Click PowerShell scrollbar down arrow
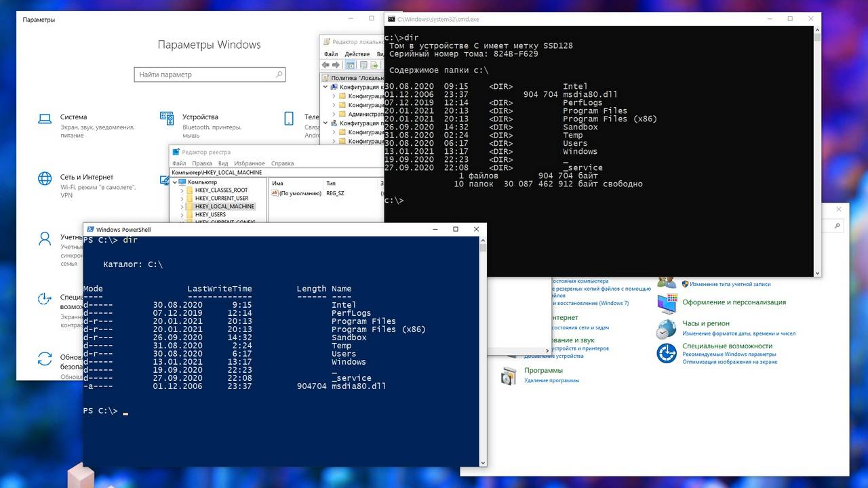 pos(483,463)
